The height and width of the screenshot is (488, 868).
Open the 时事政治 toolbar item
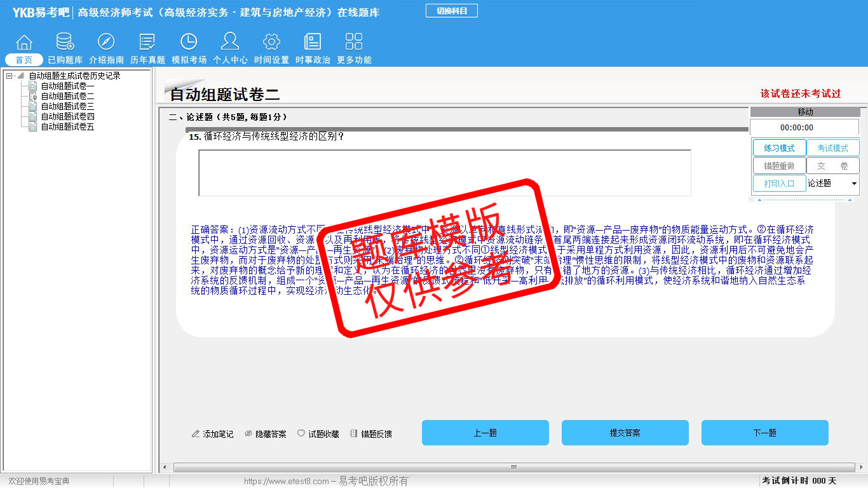[x=313, y=43]
